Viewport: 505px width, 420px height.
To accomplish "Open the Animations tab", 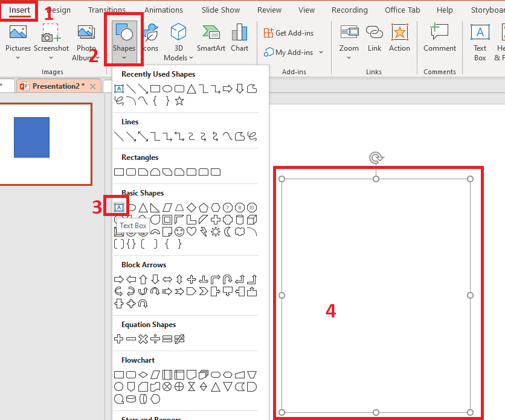I will (164, 10).
